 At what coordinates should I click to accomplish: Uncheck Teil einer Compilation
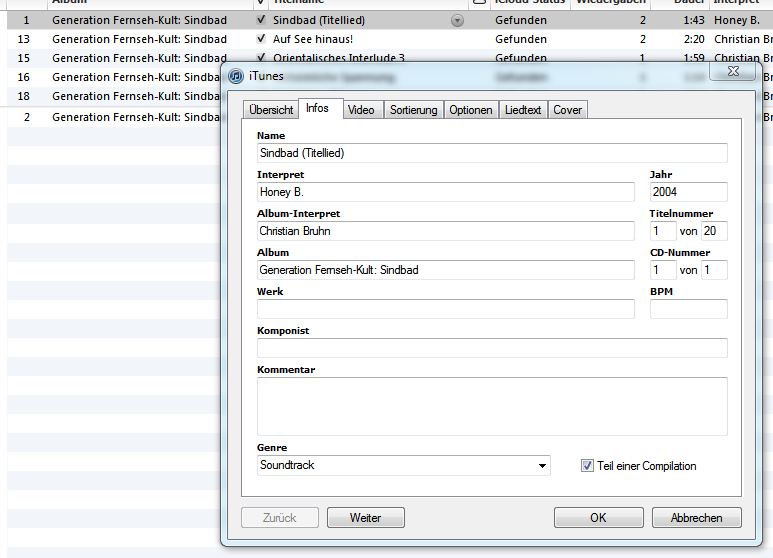point(587,466)
